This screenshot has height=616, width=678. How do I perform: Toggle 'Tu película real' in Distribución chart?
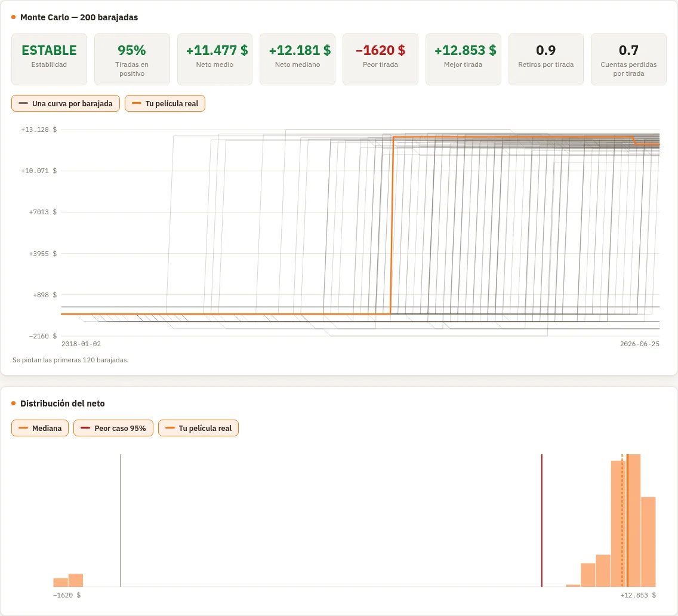pos(199,428)
